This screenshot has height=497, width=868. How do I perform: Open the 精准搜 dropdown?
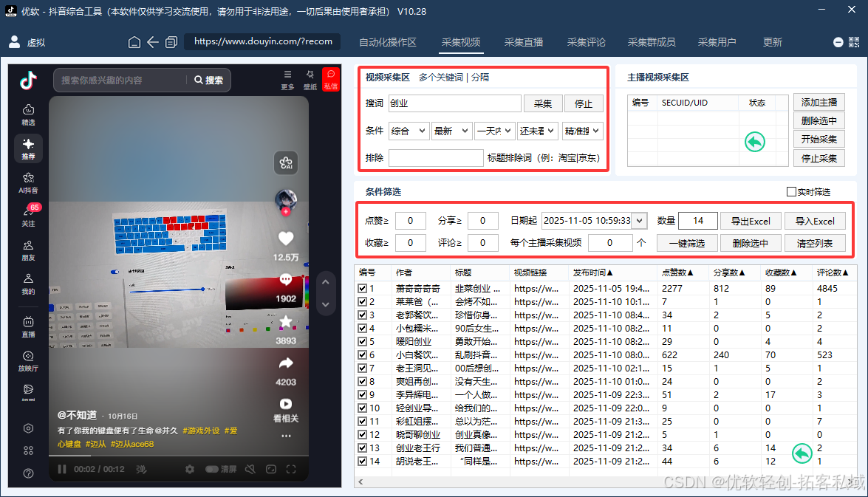click(x=582, y=131)
